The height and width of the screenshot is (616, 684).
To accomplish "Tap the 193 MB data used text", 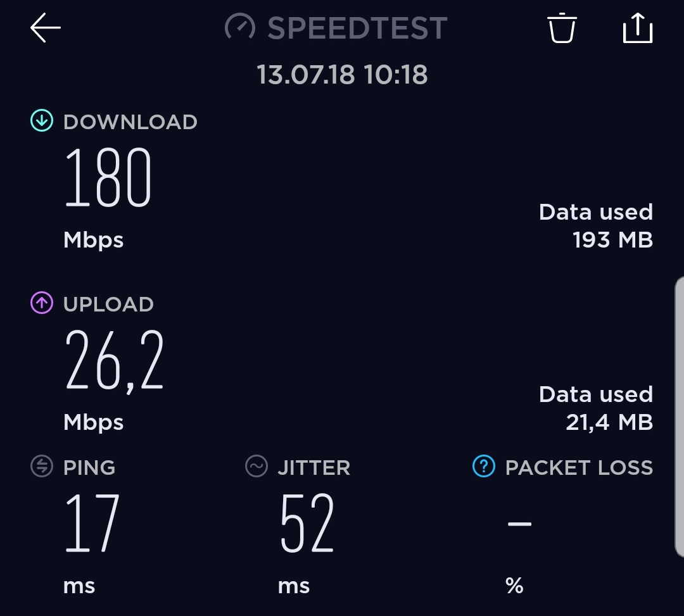I will point(612,240).
